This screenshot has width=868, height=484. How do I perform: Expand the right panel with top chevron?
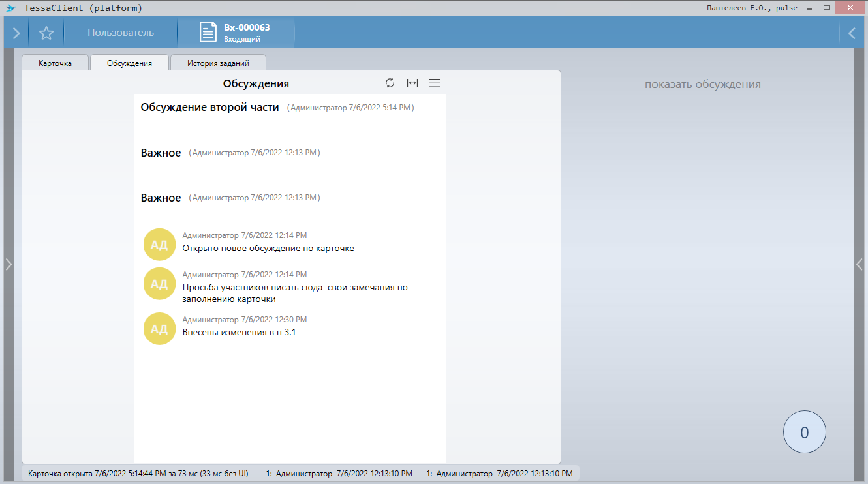pos(852,33)
